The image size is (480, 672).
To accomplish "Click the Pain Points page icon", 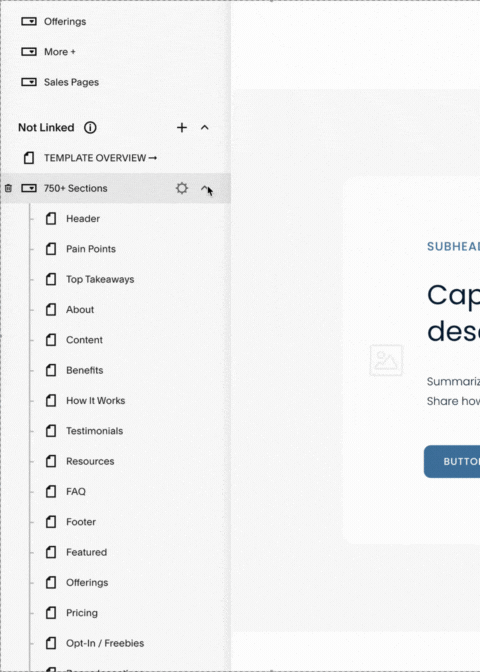I will point(51,249).
